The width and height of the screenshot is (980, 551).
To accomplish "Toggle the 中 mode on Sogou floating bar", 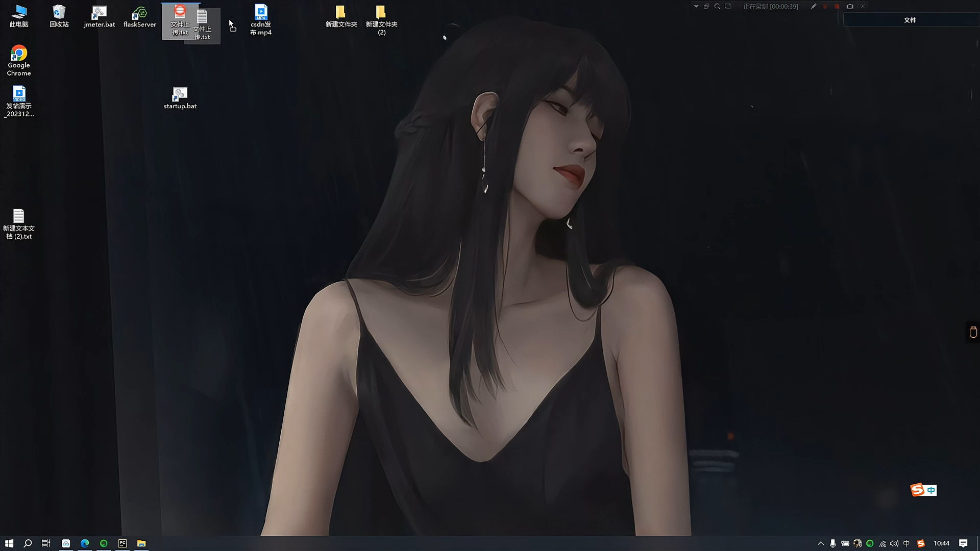I will coord(932,490).
